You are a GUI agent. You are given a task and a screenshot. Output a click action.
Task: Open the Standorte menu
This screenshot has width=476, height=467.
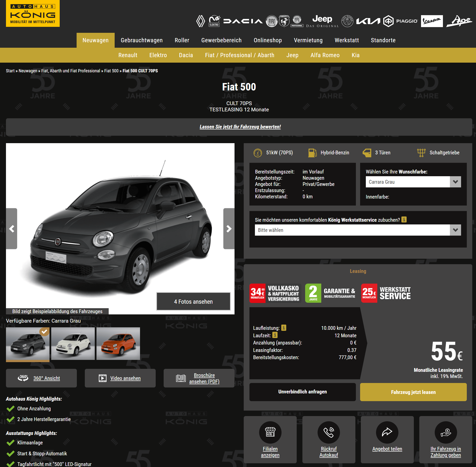click(383, 40)
